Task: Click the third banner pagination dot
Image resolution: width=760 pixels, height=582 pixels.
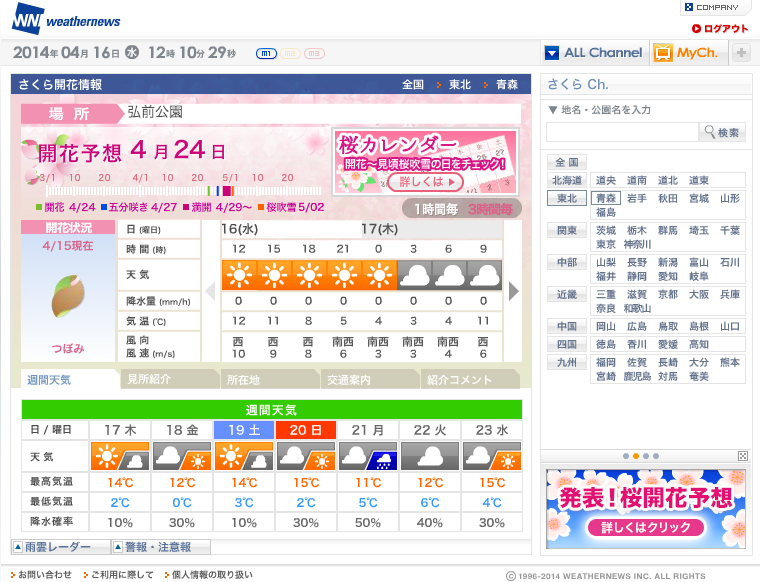Action: click(646, 456)
